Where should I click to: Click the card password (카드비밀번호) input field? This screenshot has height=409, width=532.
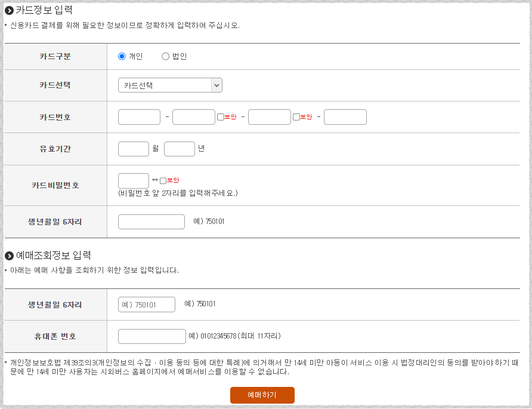pyautogui.click(x=134, y=180)
